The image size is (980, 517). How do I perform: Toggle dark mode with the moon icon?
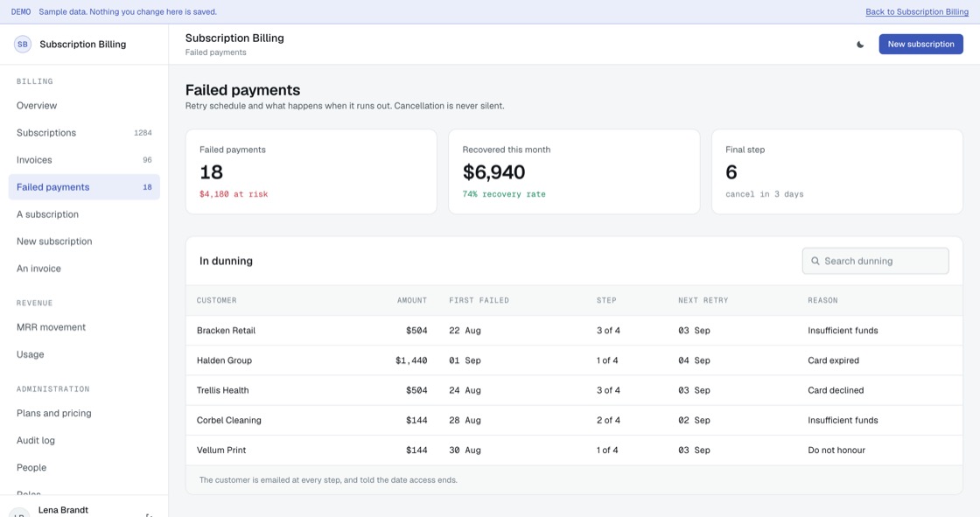coord(860,45)
